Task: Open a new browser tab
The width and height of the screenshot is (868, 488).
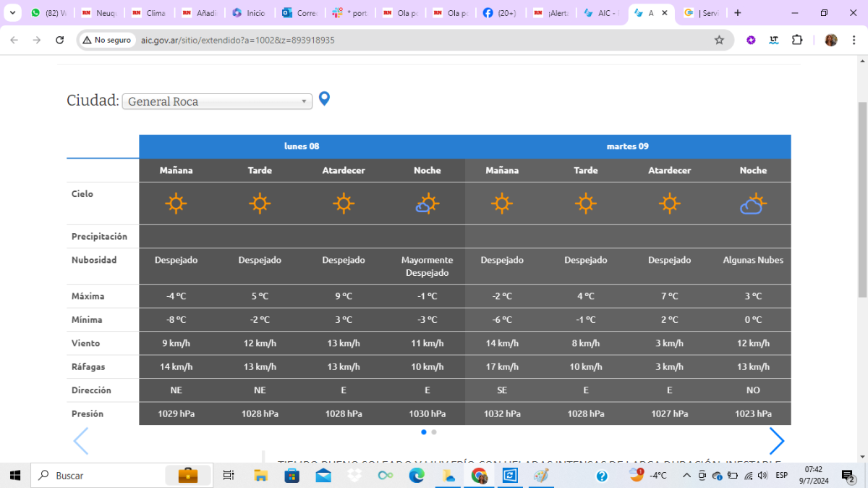Action: [x=738, y=12]
